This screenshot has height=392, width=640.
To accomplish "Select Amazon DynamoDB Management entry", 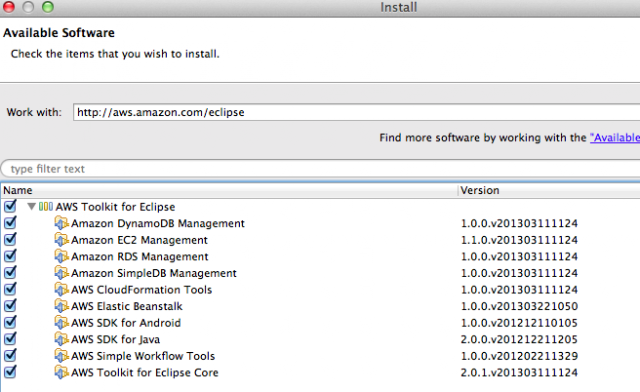I will coord(158,223).
